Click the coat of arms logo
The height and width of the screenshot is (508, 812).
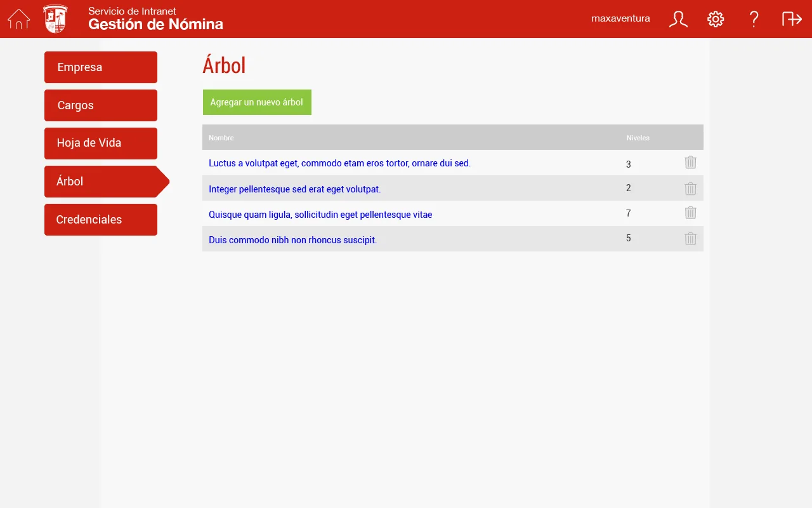55,19
